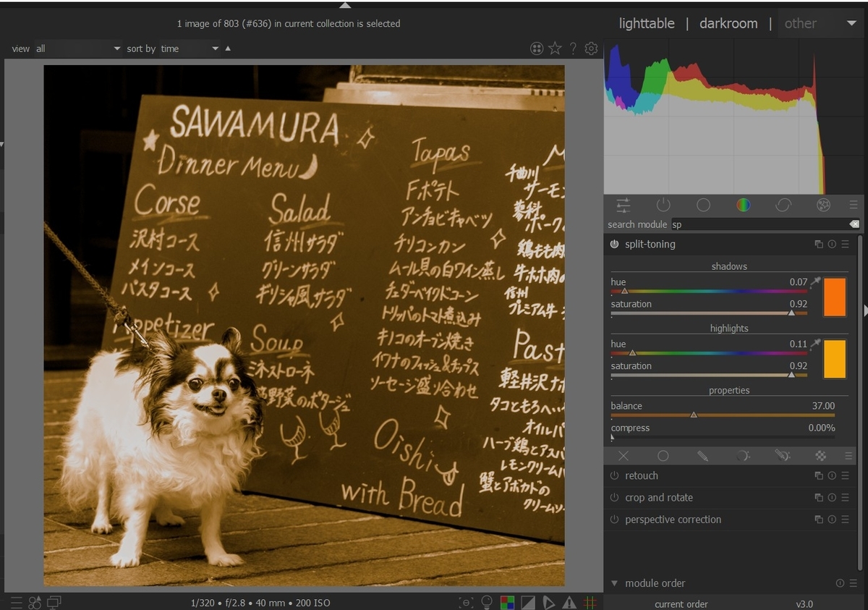Open quick styles access icon
Image resolution: width=868 pixels, height=610 pixels.
click(x=35, y=602)
